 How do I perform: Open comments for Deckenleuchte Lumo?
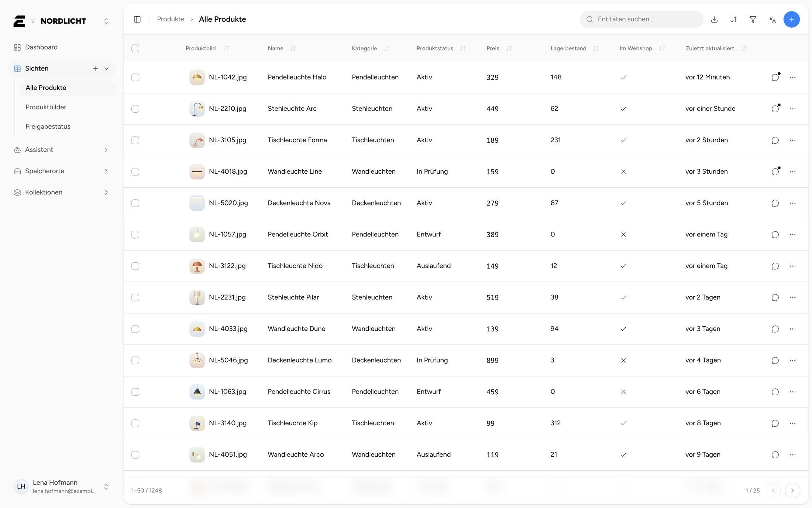tap(775, 360)
